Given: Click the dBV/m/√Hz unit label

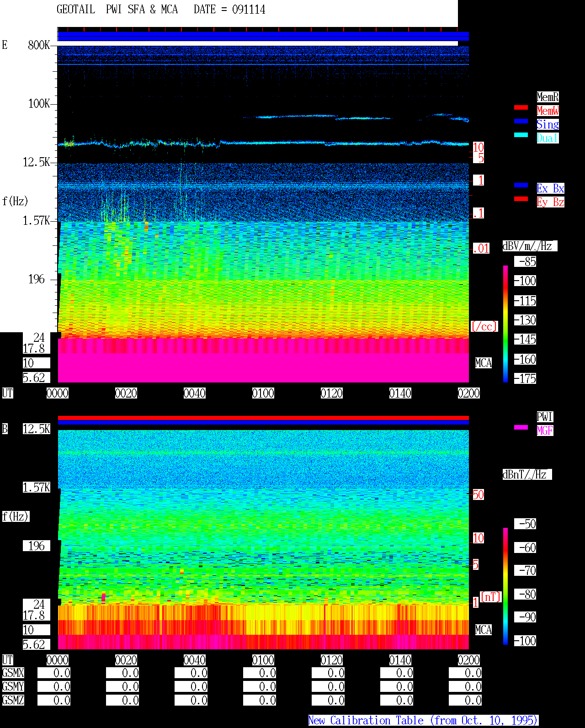Looking at the screenshot, I should 530,246.
